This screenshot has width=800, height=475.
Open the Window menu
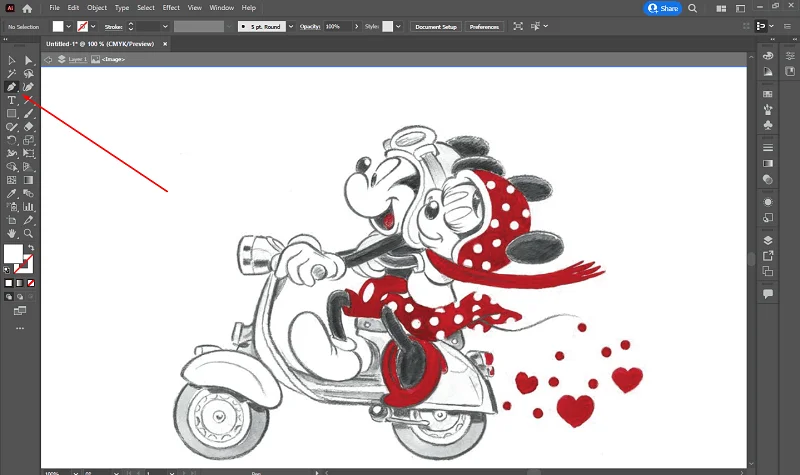point(221,8)
